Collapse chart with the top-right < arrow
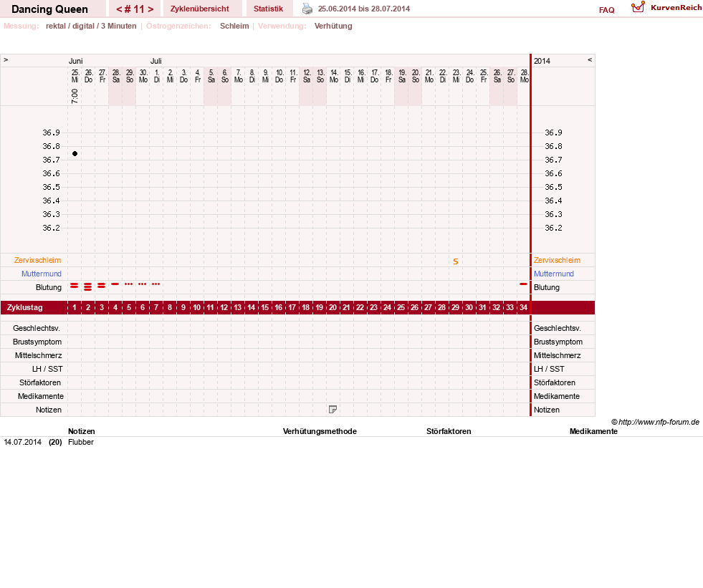The width and height of the screenshot is (703, 588). [590, 60]
